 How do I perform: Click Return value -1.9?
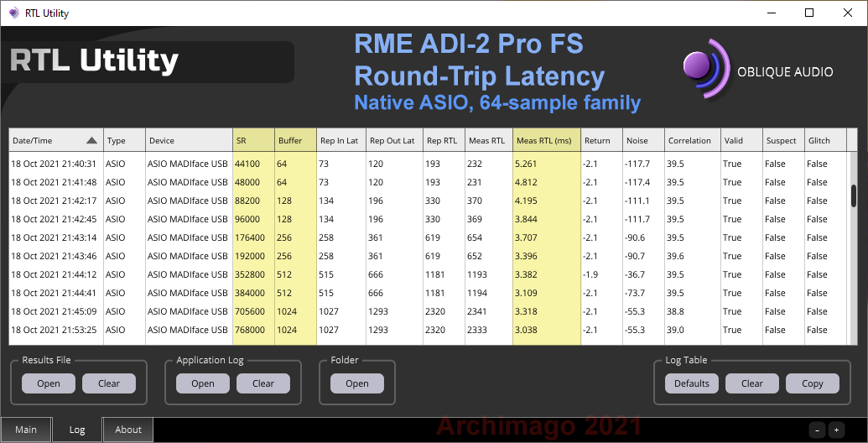click(x=590, y=274)
